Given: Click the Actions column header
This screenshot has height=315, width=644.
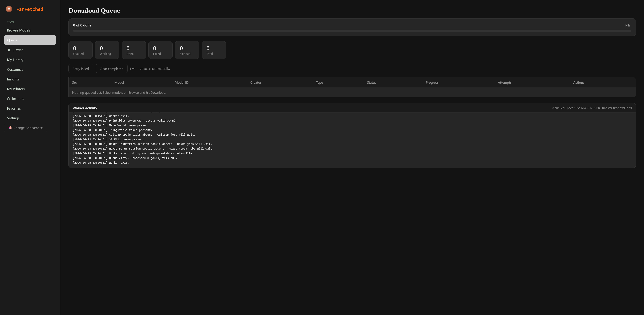Looking at the screenshot, I should pyautogui.click(x=578, y=82).
